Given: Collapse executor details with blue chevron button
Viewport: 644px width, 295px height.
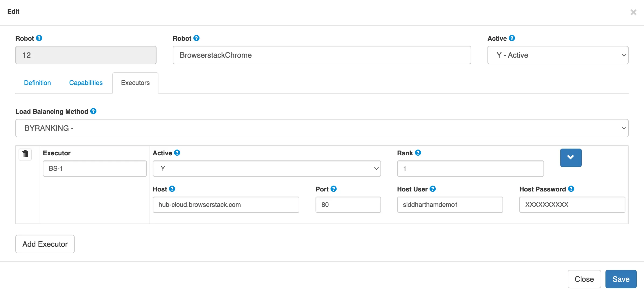Looking at the screenshot, I should click(571, 157).
